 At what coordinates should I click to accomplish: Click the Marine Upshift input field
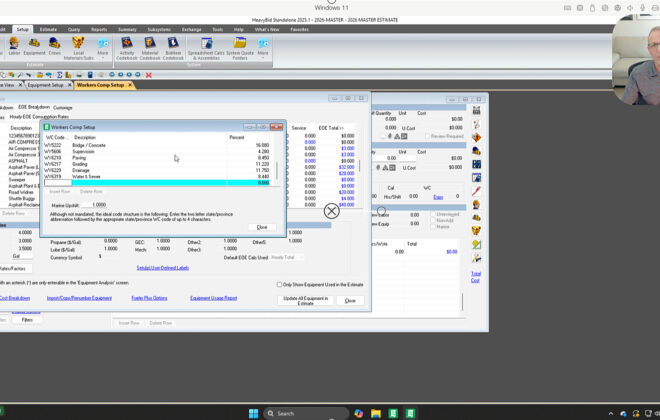(x=95, y=204)
